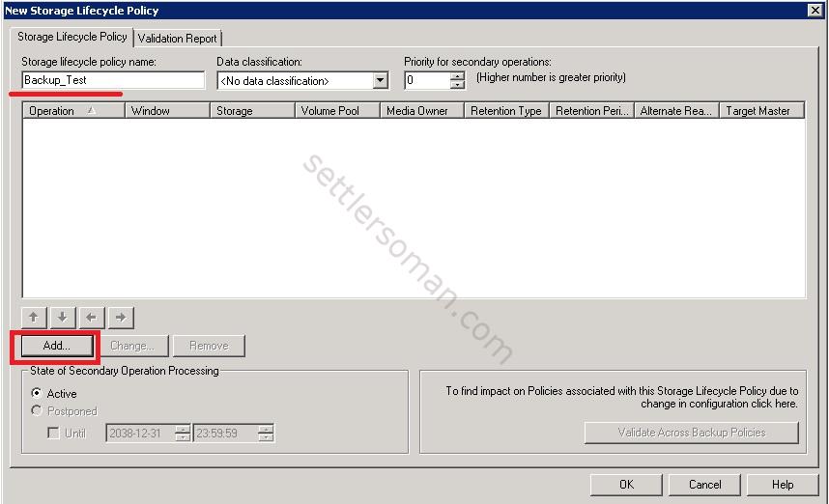Image resolution: width=829 pixels, height=504 pixels.
Task: Click the Cancel button
Action: [704, 485]
